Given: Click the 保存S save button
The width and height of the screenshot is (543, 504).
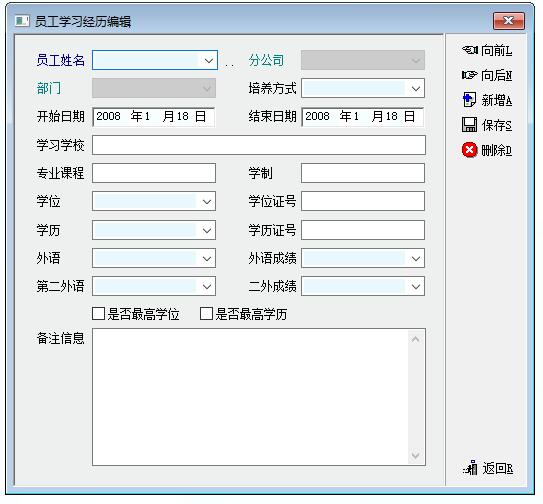Looking at the screenshot, I should 487,125.
